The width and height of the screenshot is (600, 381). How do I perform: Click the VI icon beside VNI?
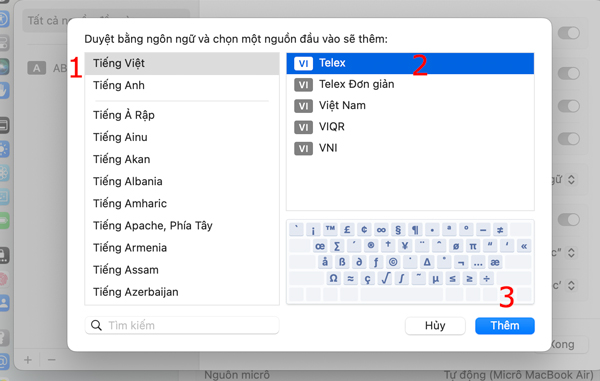click(303, 148)
